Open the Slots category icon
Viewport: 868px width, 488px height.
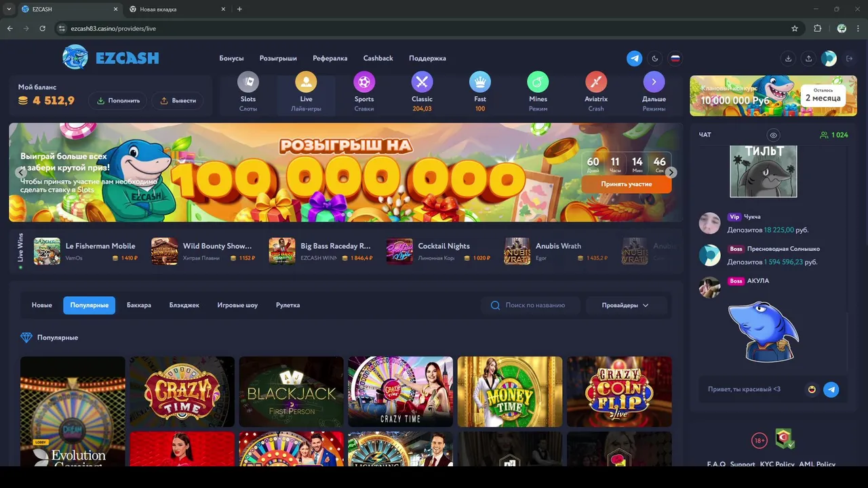coord(248,82)
